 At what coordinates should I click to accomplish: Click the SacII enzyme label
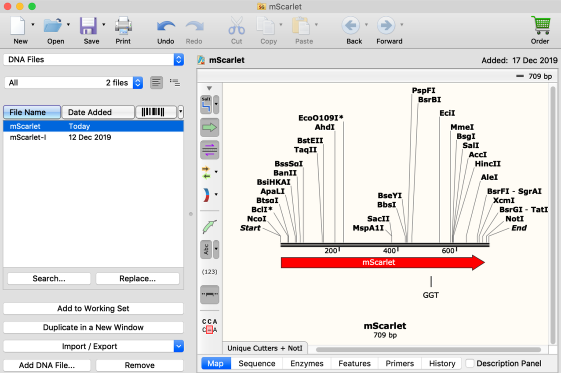coord(378,218)
